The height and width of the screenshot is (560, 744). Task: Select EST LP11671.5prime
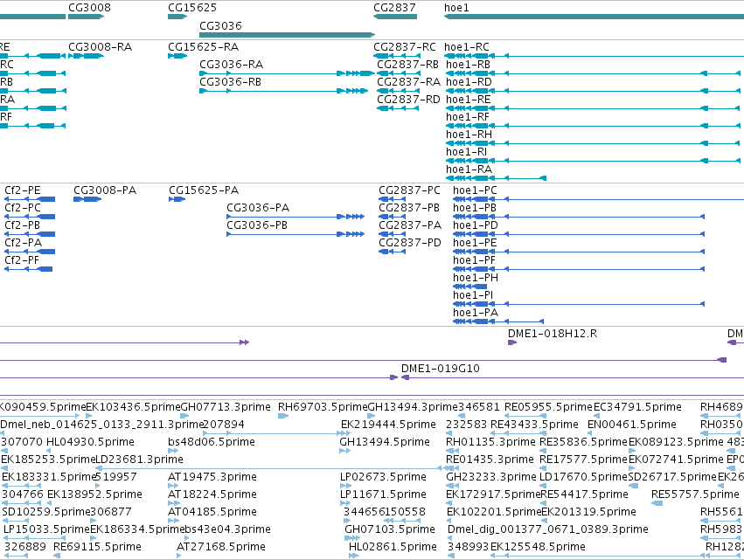pyautogui.click(x=384, y=495)
